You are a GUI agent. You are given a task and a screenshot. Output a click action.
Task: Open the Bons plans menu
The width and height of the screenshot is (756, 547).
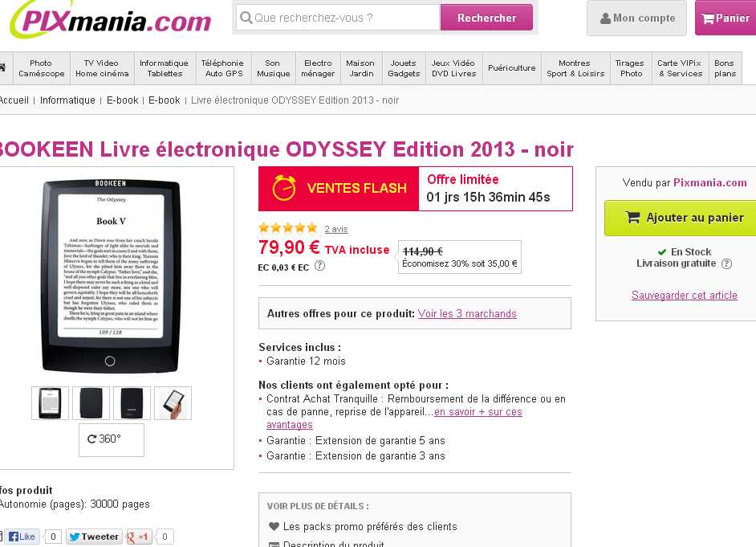click(x=725, y=68)
